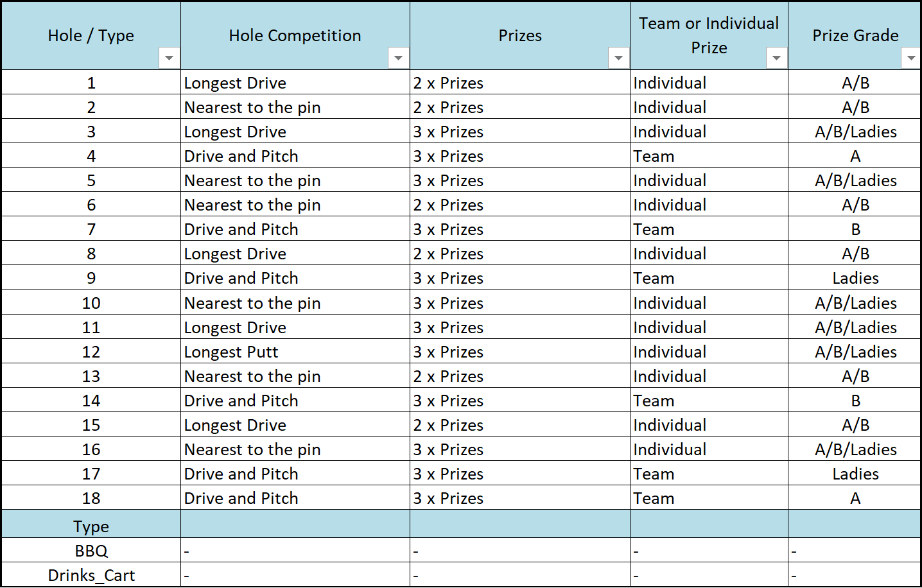The width and height of the screenshot is (922, 588).
Task: Expand the Prize Grade filter arrow
Action: (910, 58)
